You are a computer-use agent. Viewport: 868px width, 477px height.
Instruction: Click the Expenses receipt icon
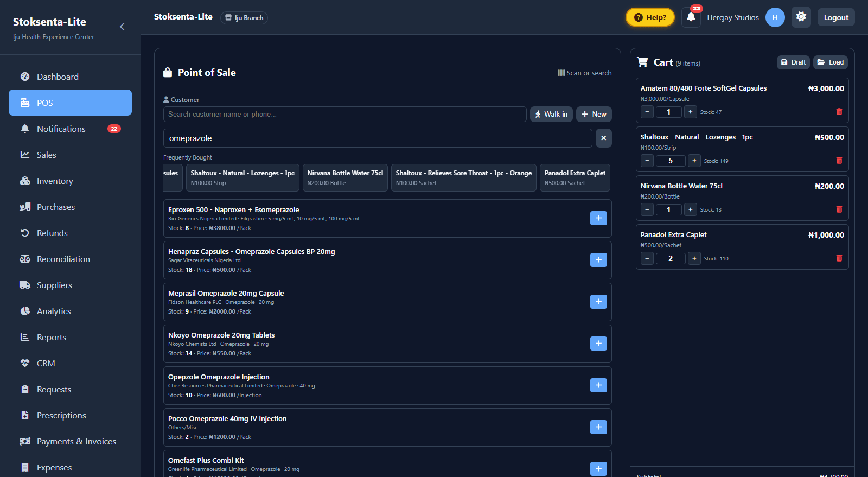[x=25, y=467]
